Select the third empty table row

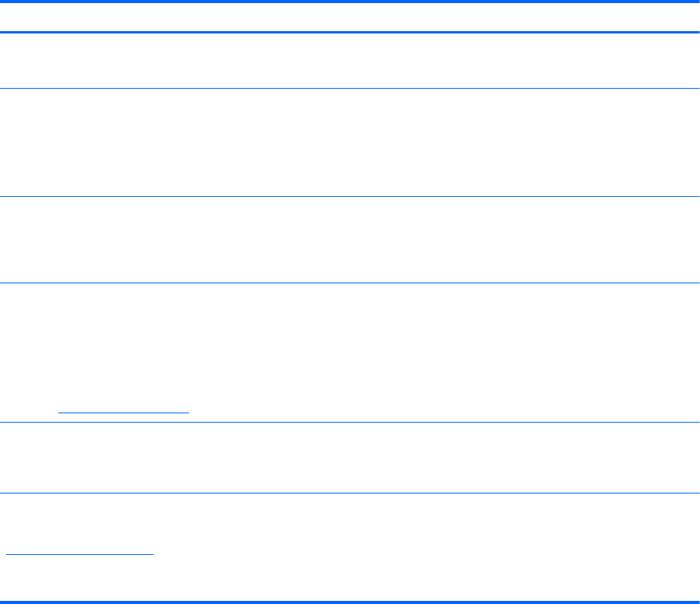(349, 240)
